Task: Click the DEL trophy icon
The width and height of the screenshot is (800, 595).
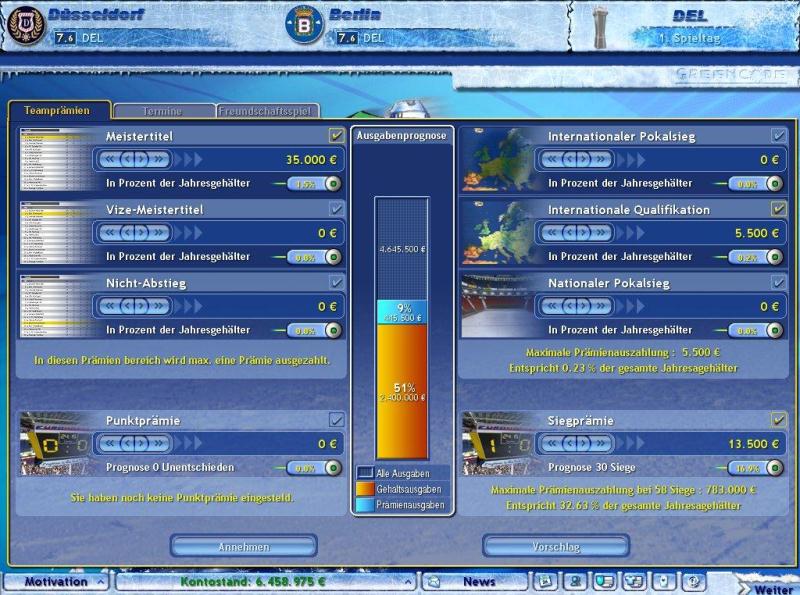Action: click(x=600, y=25)
